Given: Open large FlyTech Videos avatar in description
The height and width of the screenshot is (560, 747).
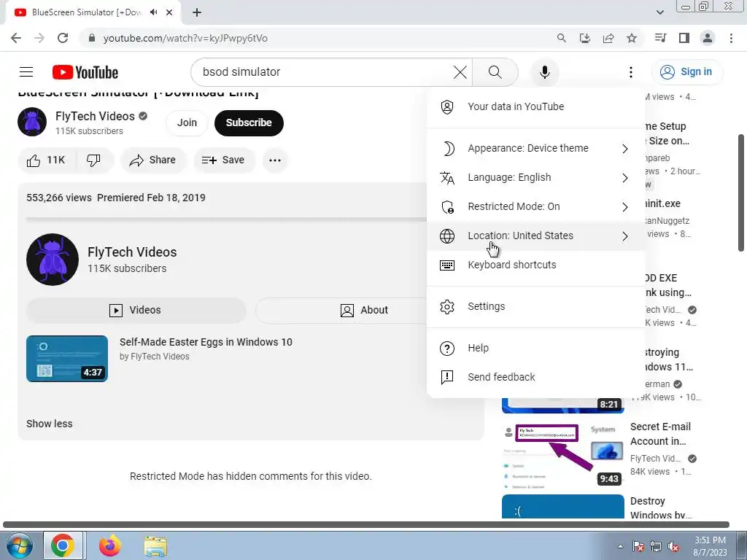Looking at the screenshot, I should (x=53, y=260).
